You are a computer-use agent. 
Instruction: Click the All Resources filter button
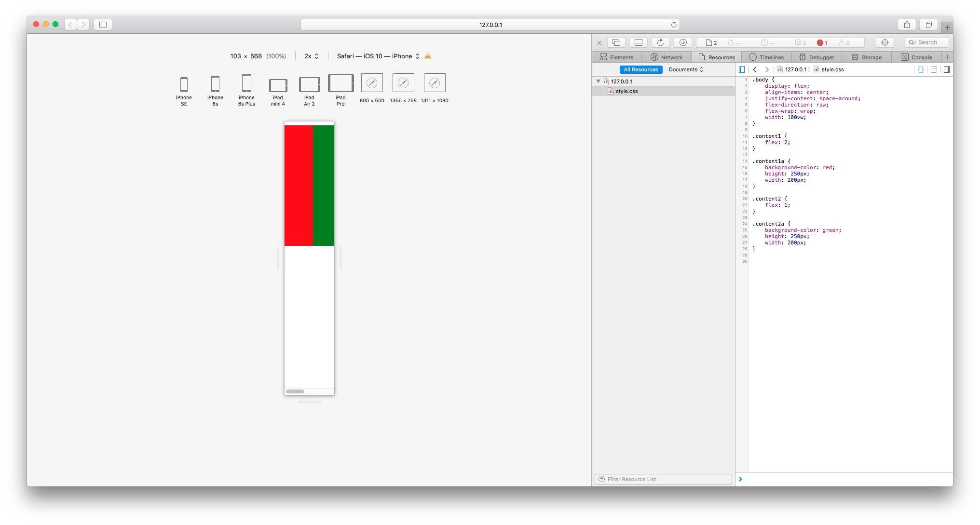click(x=640, y=69)
